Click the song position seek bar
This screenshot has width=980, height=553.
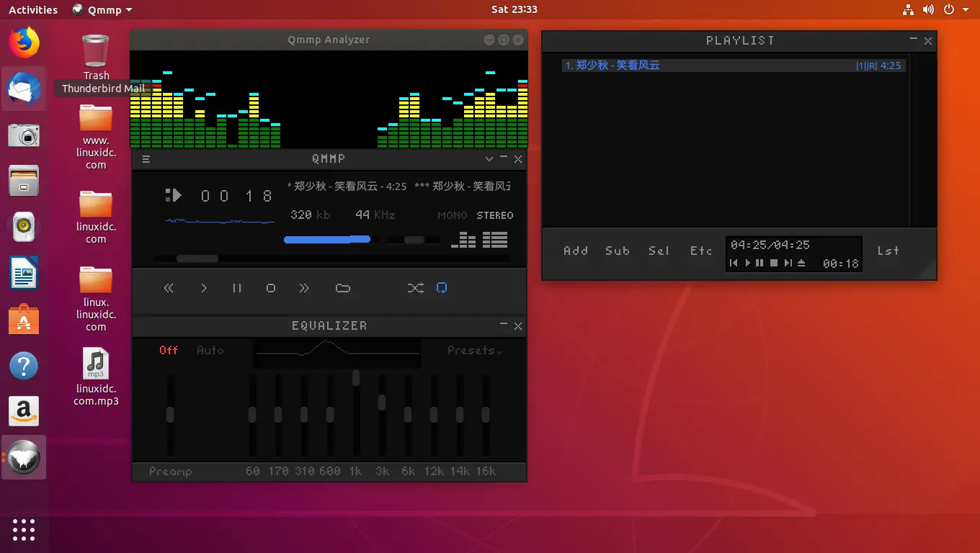(333, 258)
